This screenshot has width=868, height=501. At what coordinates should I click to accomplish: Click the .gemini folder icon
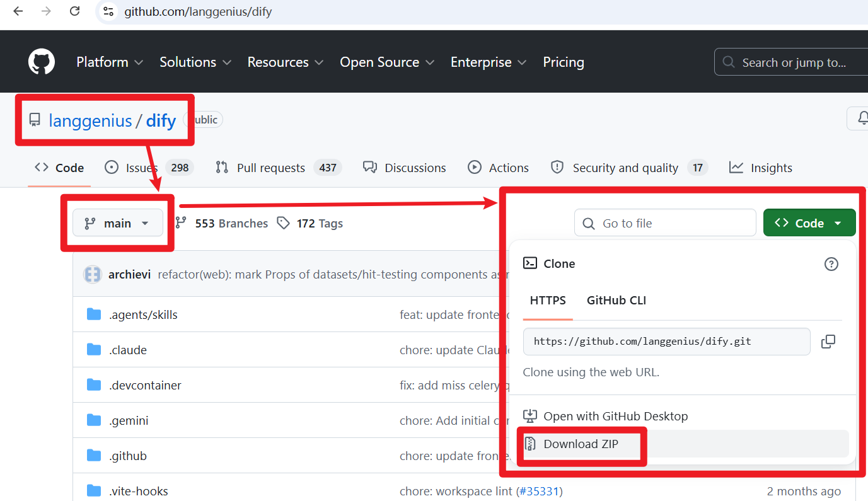pyautogui.click(x=94, y=420)
